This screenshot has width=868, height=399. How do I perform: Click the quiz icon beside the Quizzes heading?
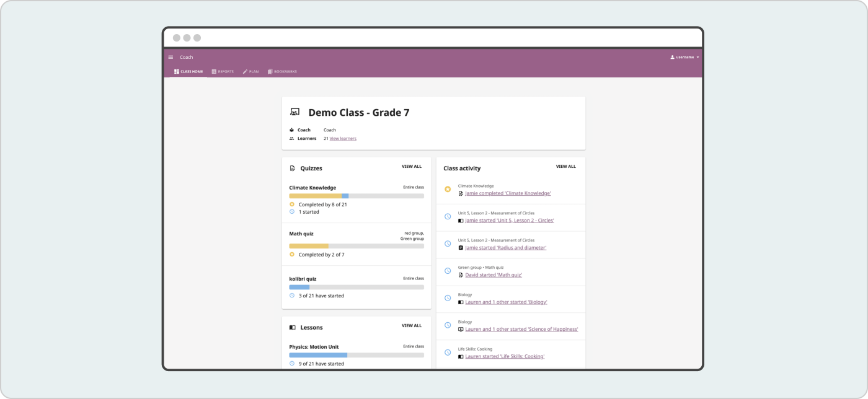(292, 168)
